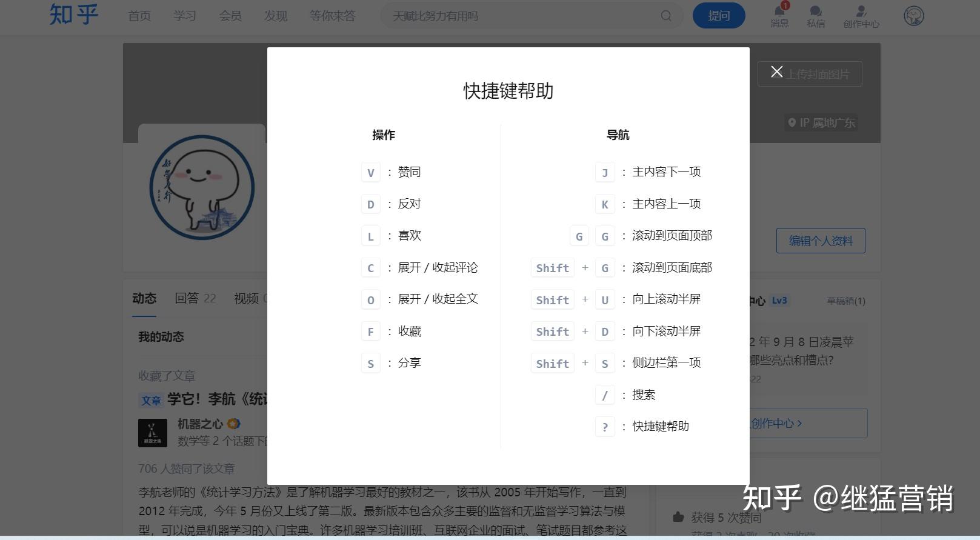Image resolution: width=980 pixels, height=540 pixels.
Task: Open the 学习 navigation tab
Action: pyautogui.click(x=185, y=16)
